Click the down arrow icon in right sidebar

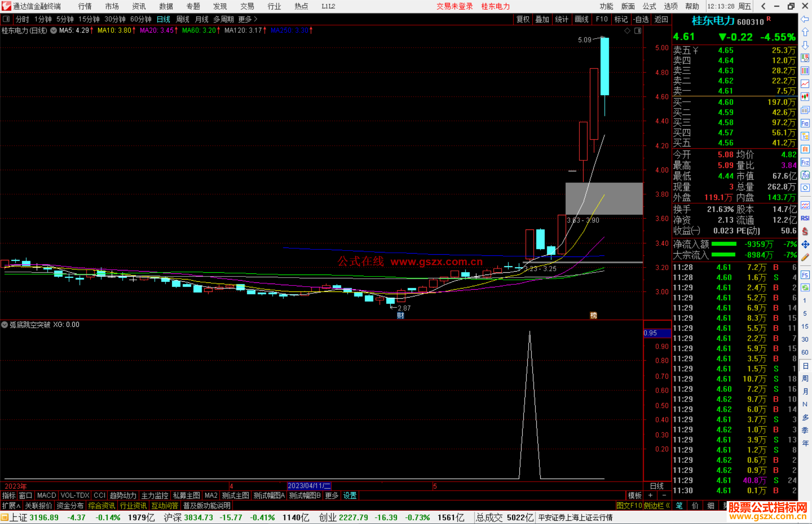pos(805,45)
